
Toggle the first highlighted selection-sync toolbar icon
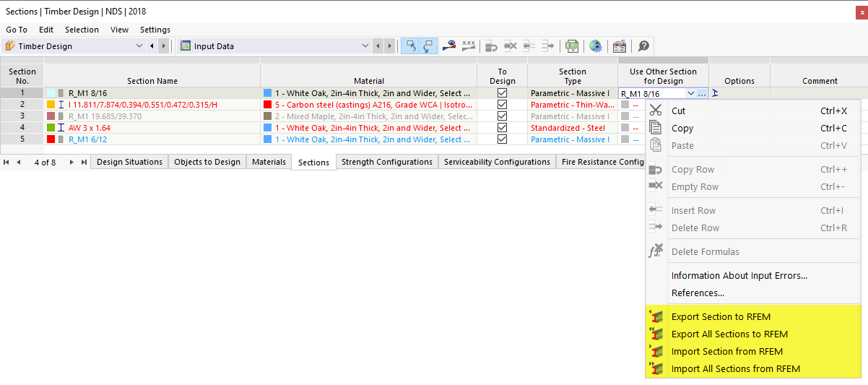point(410,46)
